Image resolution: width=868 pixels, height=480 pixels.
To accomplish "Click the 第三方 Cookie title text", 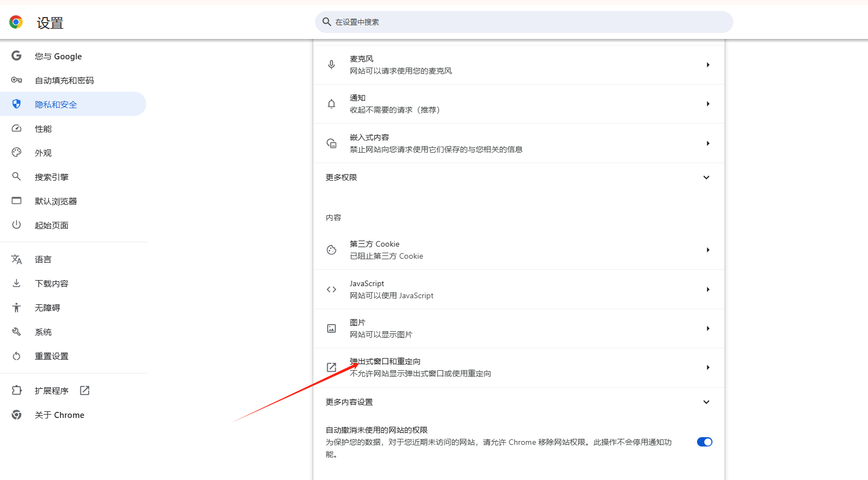I will [x=375, y=244].
